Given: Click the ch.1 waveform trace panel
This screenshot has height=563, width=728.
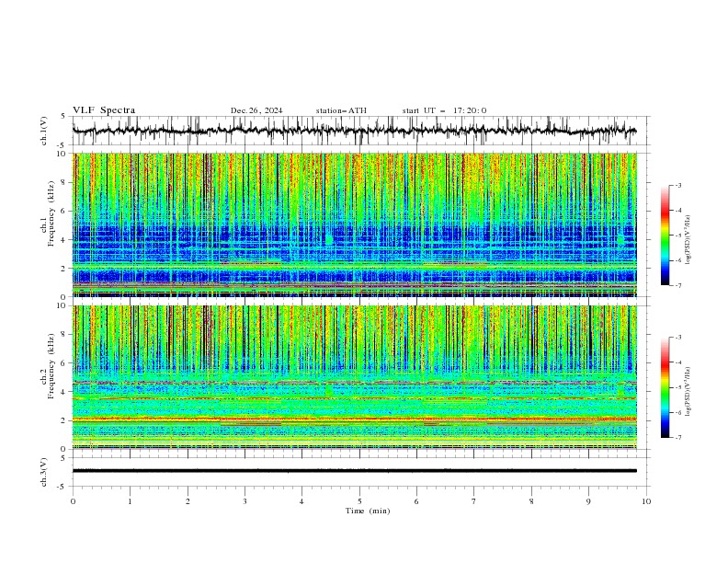Looking at the screenshot, I should pos(361,131).
